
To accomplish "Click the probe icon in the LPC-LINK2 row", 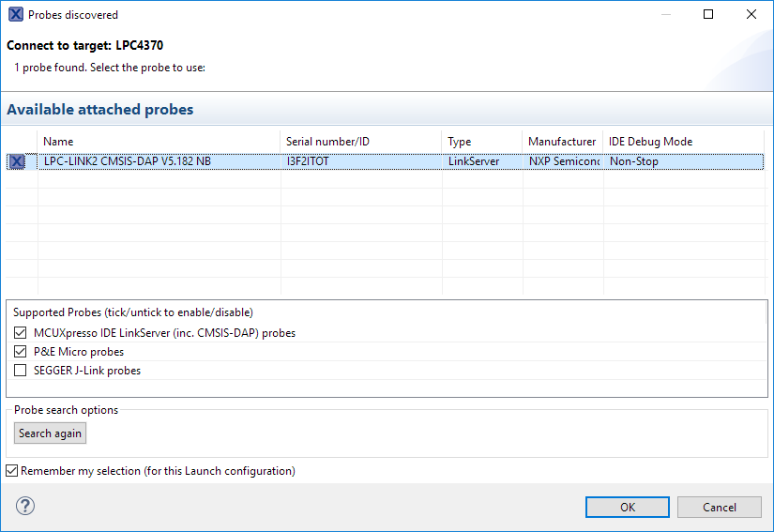I will pos(17,161).
